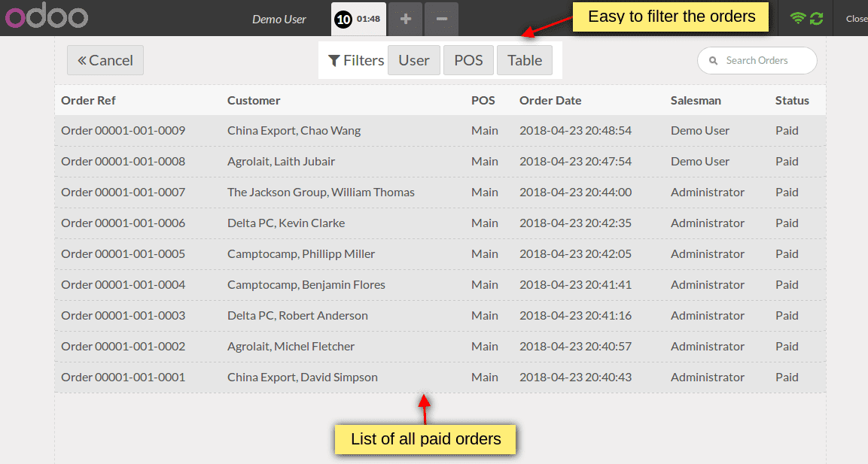
Task: Click Demo User salesman in order 0008 row
Action: (700, 162)
